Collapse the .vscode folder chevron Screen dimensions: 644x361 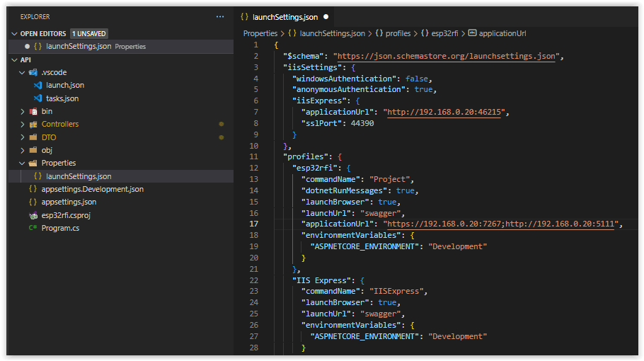point(22,73)
